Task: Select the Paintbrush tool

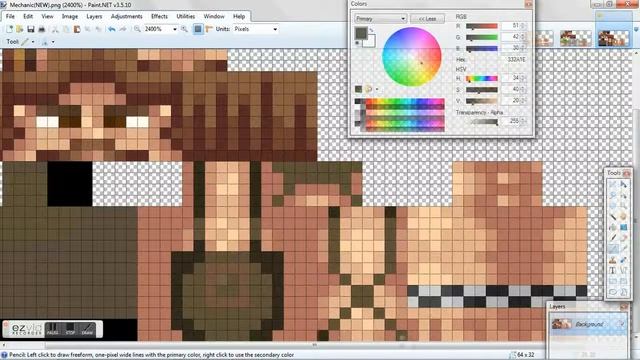Action: (612, 238)
